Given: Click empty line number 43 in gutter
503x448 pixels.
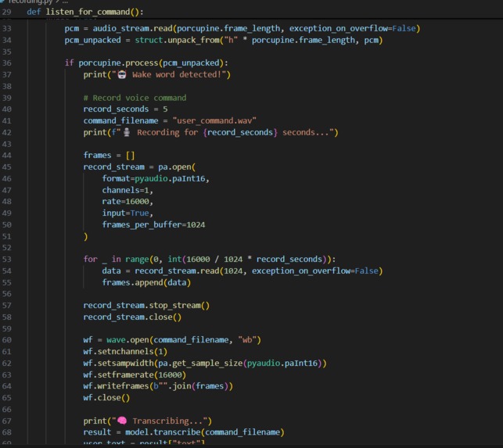Looking at the screenshot, I should 6,145.
